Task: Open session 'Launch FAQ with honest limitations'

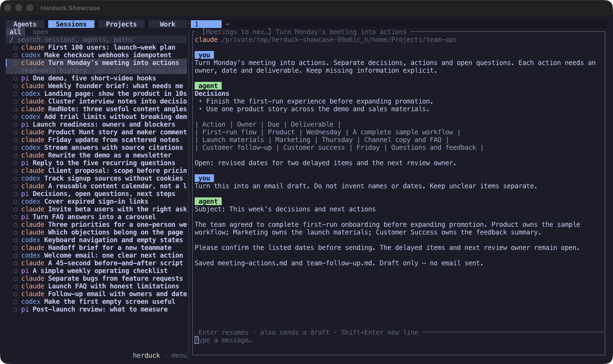Action: (96, 286)
